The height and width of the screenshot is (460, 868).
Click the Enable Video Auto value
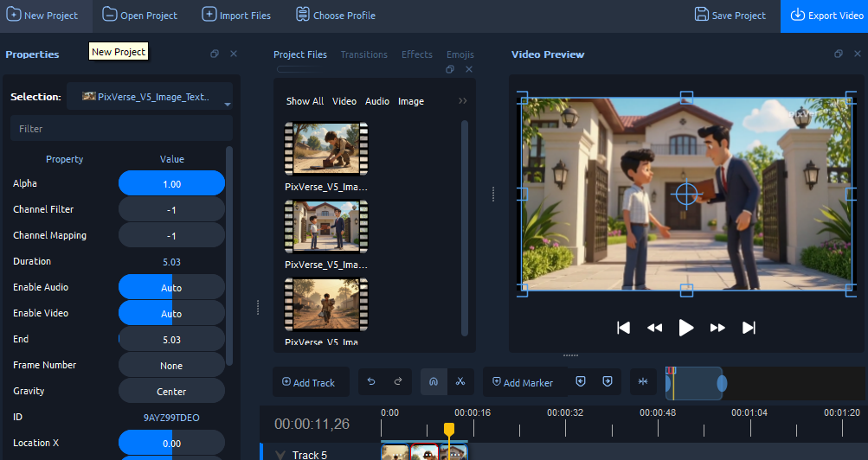coord(171,314)
